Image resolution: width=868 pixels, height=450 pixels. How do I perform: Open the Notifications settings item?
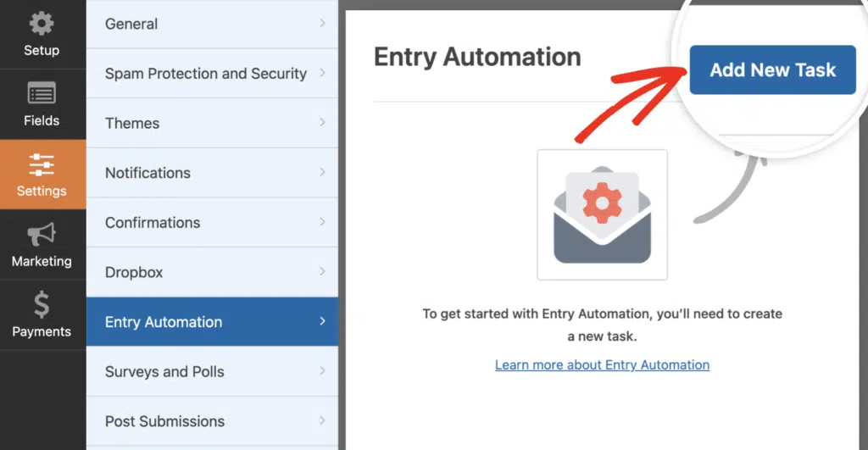(212, 173)
